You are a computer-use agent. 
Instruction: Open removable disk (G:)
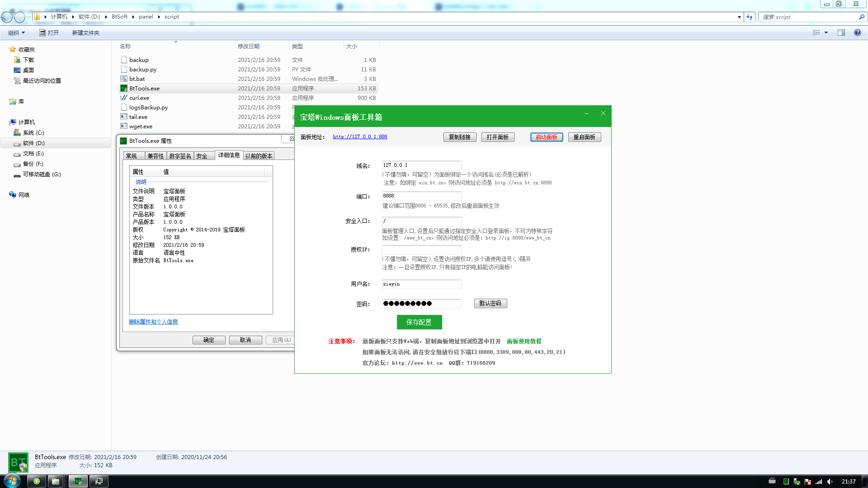(x=42, y=174)
